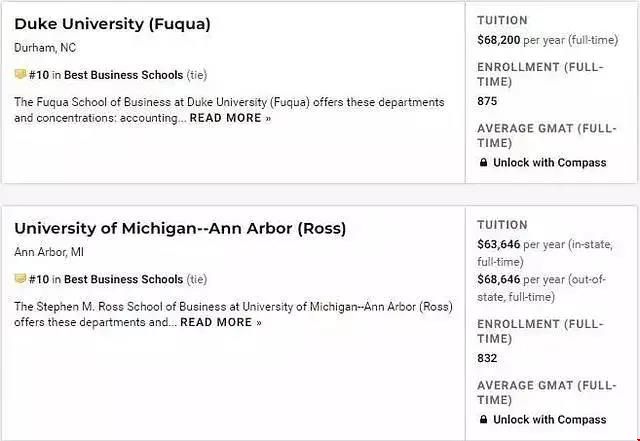The image size is (640, 441).
Task: Click Unlock with Compass in Michigan's card
Action: click(549, 419)
